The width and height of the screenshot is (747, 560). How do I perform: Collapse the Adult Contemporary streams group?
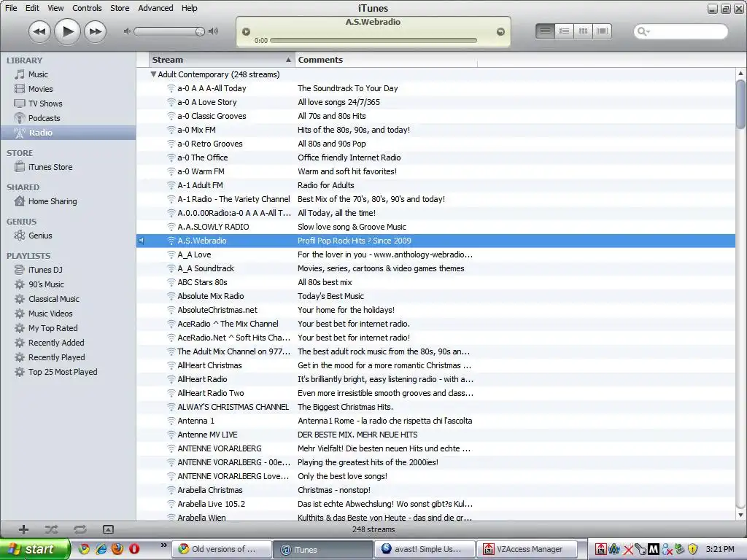(153, 74)
